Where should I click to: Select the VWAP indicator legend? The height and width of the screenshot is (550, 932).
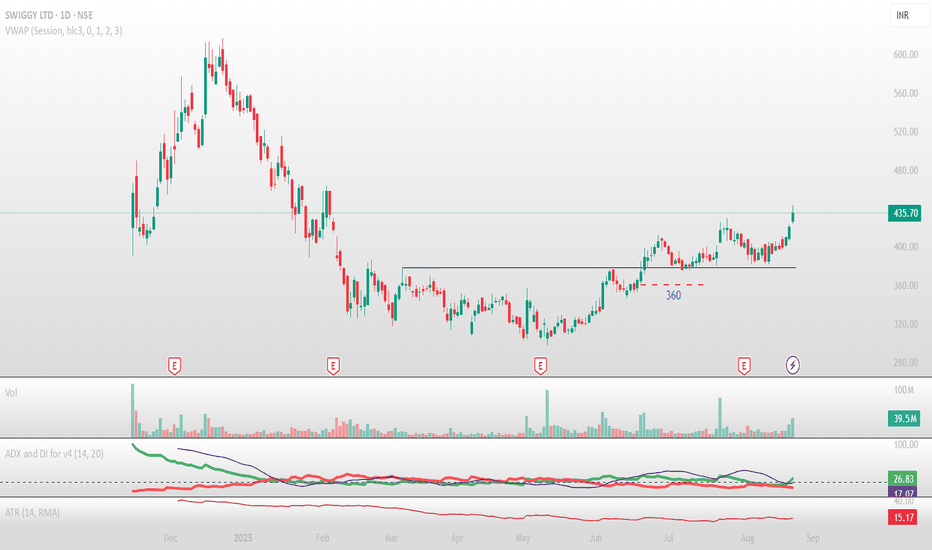pos(64,30)
